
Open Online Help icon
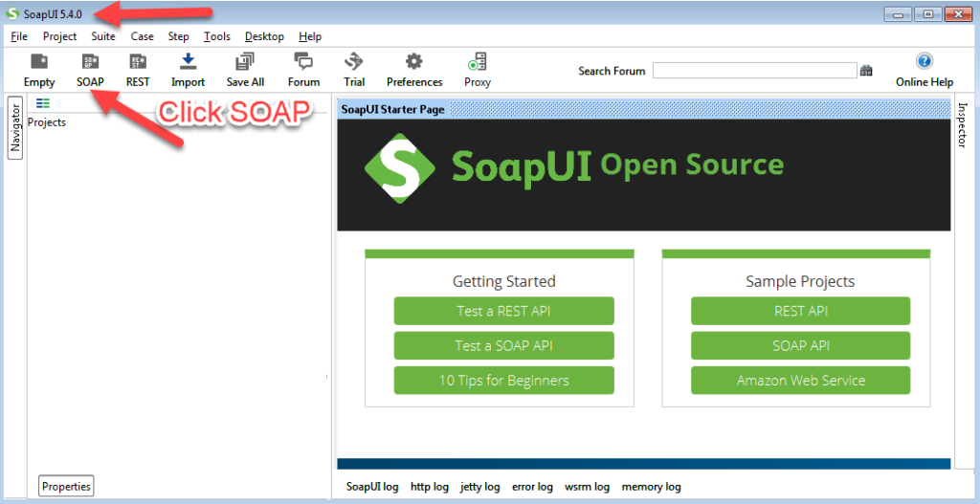[x=924, y=60]
